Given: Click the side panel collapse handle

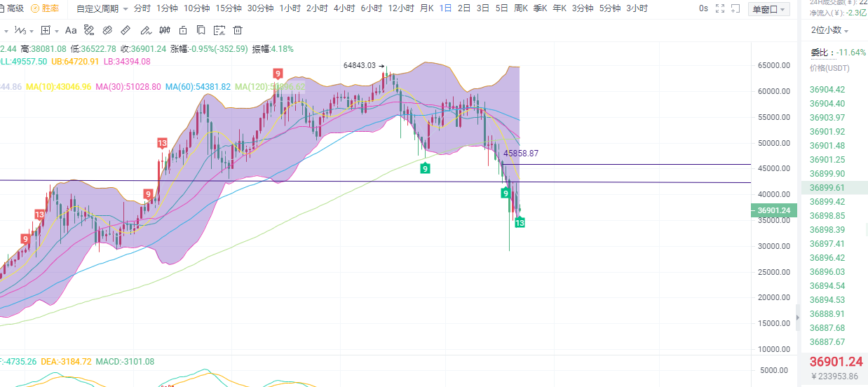Looking at the screenshot, I should pyautogui.click(x=797, y=317).
